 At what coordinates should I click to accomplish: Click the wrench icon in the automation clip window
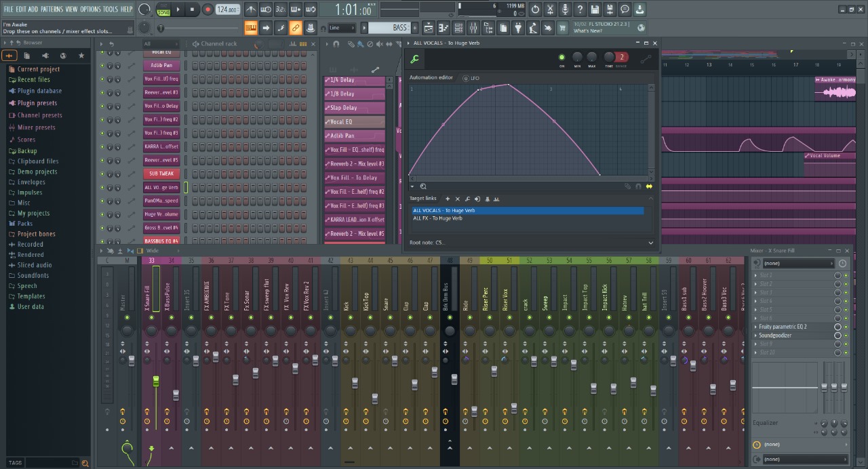pos(415,58)
